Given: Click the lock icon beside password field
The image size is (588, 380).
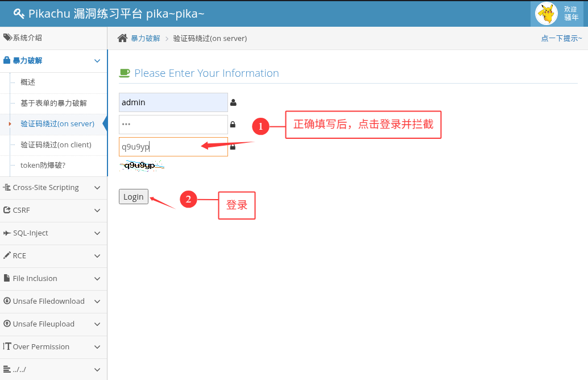Looking at the screenshot, I should [233, 125].
